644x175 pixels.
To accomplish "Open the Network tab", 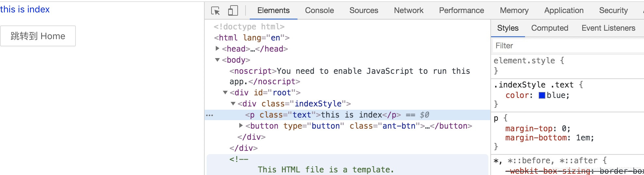I will 409,10.
